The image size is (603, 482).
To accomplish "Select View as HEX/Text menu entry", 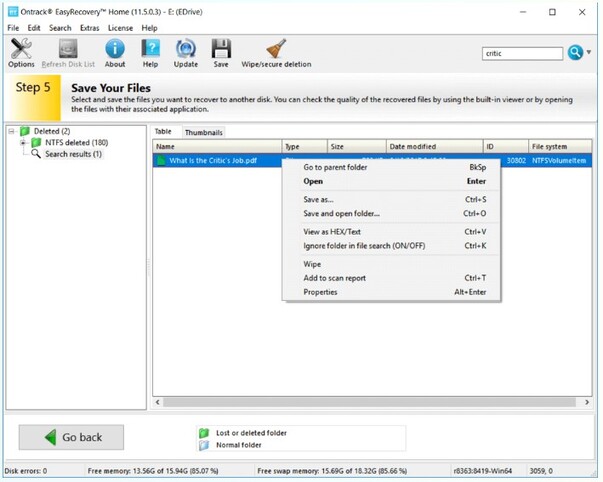I will tap(331, 231).
